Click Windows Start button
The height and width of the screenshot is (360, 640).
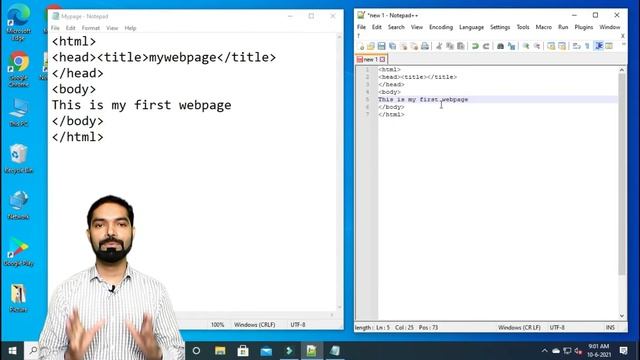[12, 351]
